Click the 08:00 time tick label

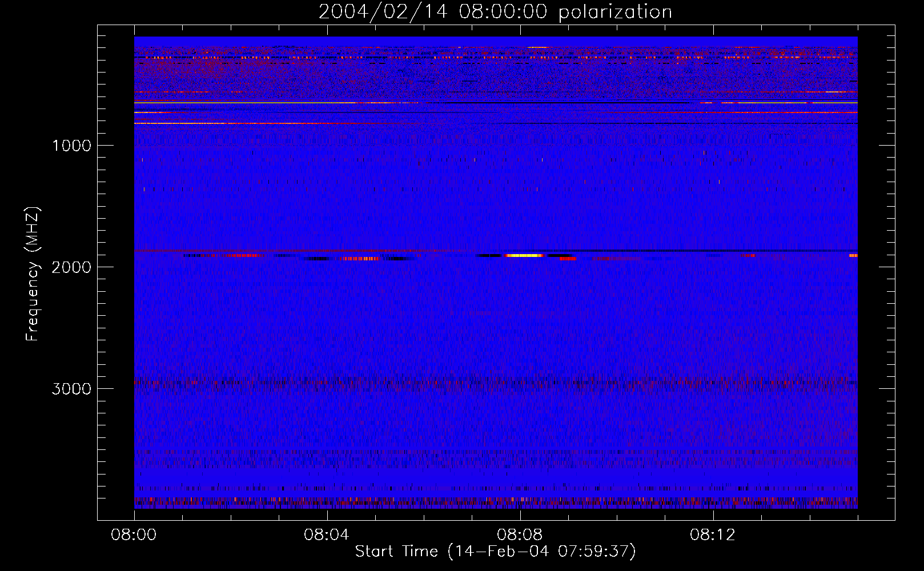tap(134, 535)
